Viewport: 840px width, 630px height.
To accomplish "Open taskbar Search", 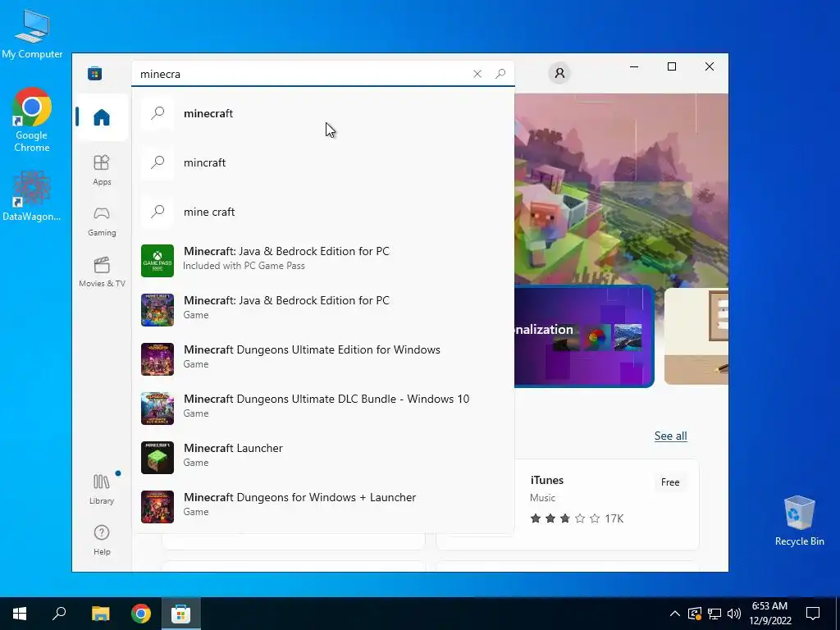I will click(59, 614).
